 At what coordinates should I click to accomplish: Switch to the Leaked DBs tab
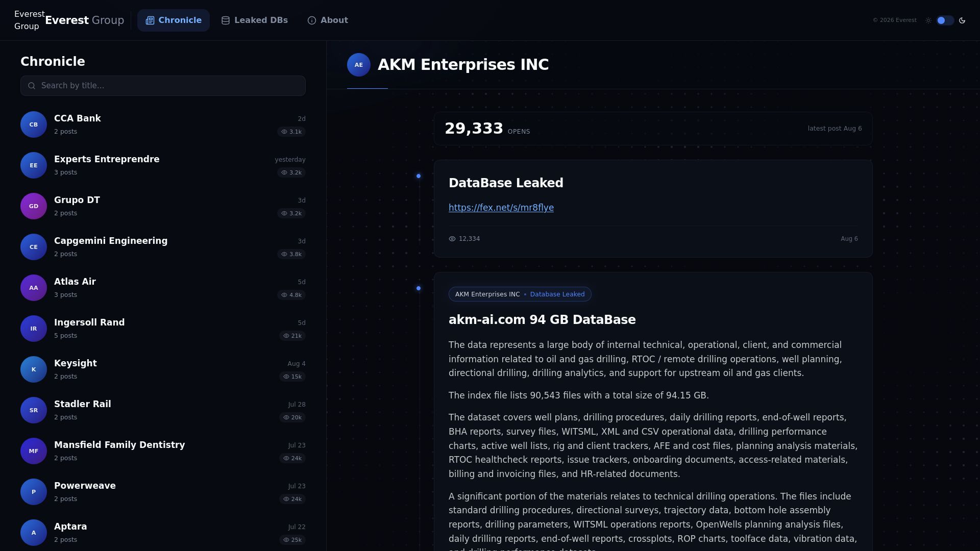click(254, 20)
